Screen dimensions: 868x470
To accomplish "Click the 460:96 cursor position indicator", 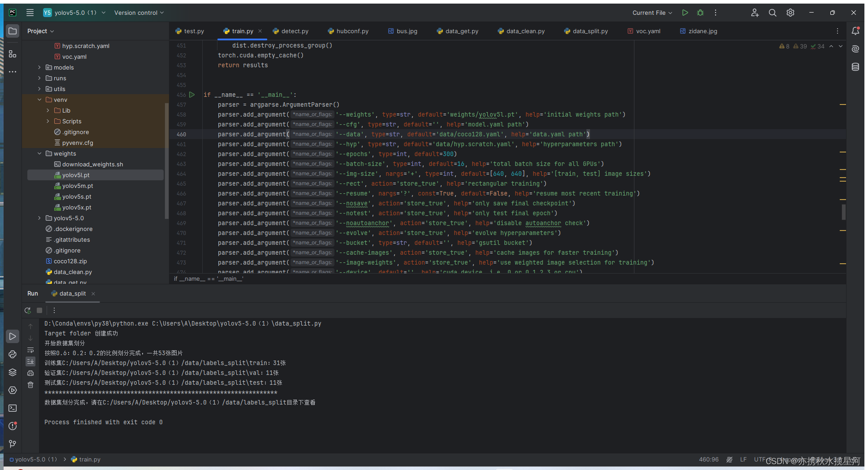I will 708,459.
